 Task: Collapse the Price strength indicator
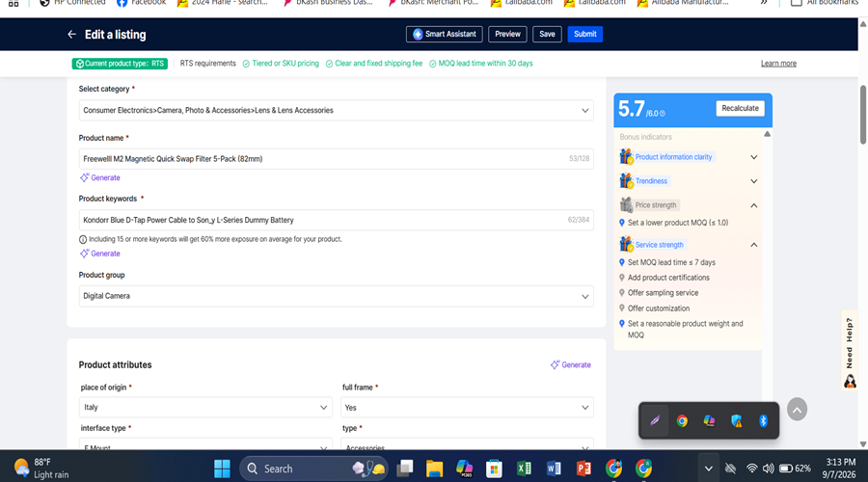tap(753, 205)
